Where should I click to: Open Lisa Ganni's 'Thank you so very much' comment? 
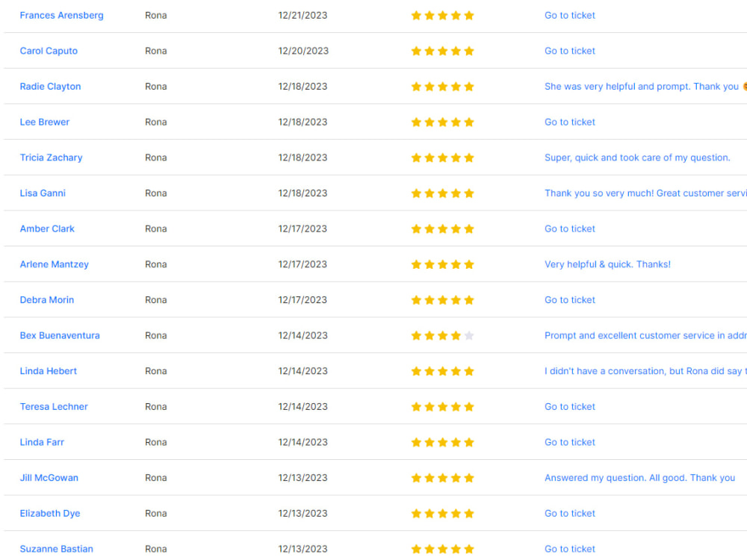[645, 193]
